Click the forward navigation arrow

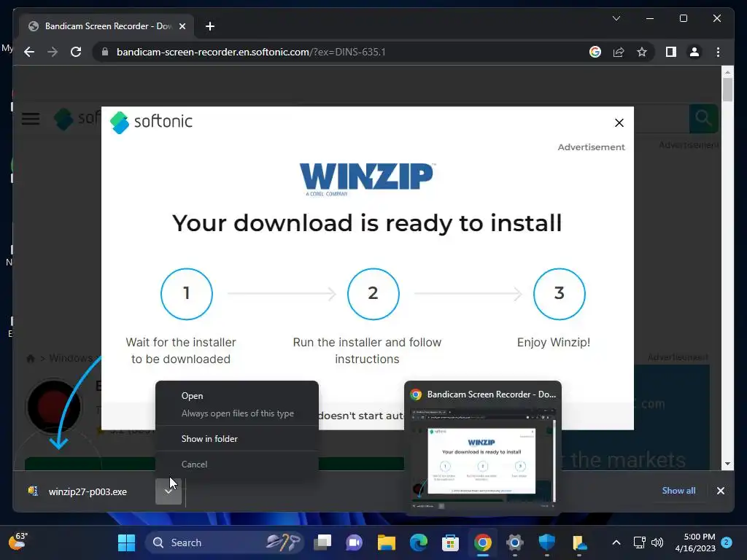click(53, 52)
